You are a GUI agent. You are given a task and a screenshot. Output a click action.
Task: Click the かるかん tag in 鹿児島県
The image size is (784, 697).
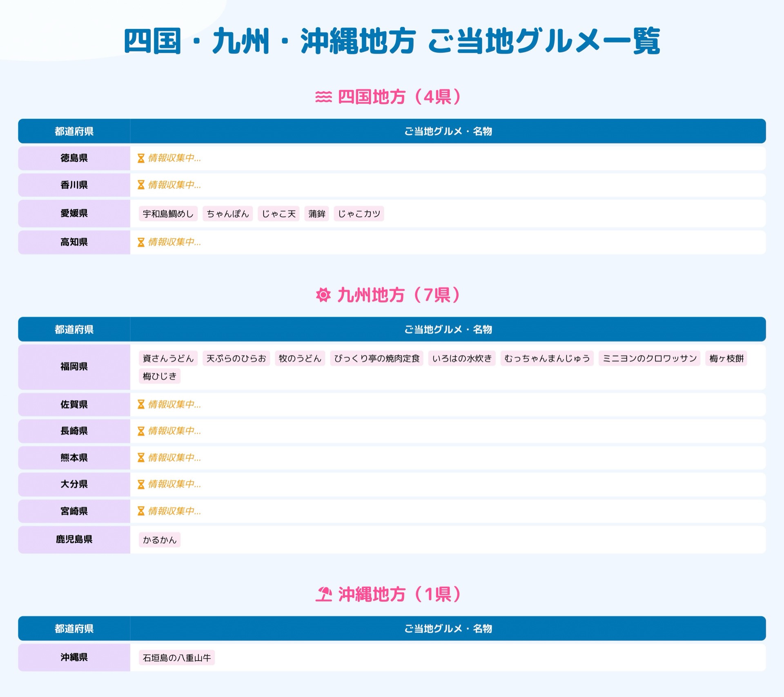[x=159, y=540]
